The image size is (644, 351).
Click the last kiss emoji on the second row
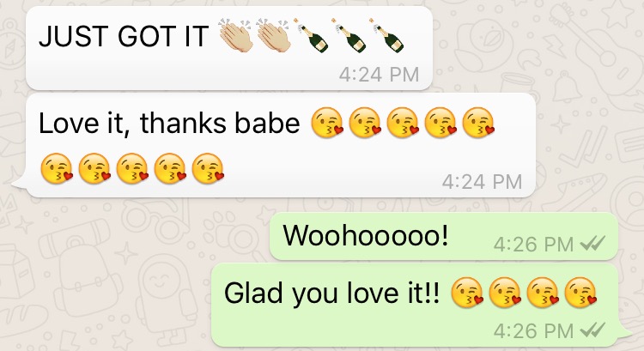(x=208, y=168)
